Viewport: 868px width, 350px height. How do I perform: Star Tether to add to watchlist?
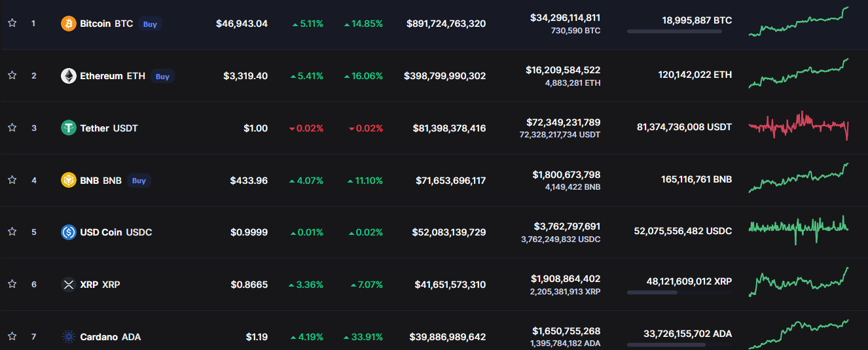[12, 128]
